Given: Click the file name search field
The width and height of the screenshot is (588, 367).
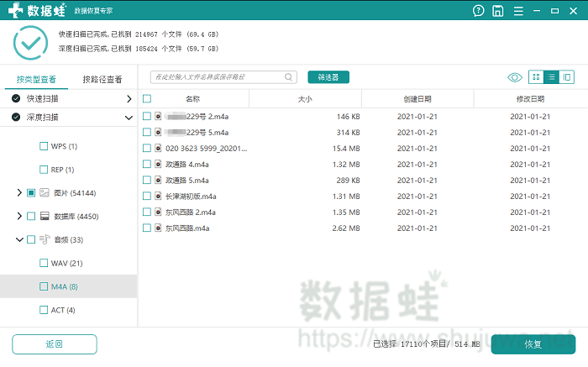Looking at the screenshot, I should (218, 77).
